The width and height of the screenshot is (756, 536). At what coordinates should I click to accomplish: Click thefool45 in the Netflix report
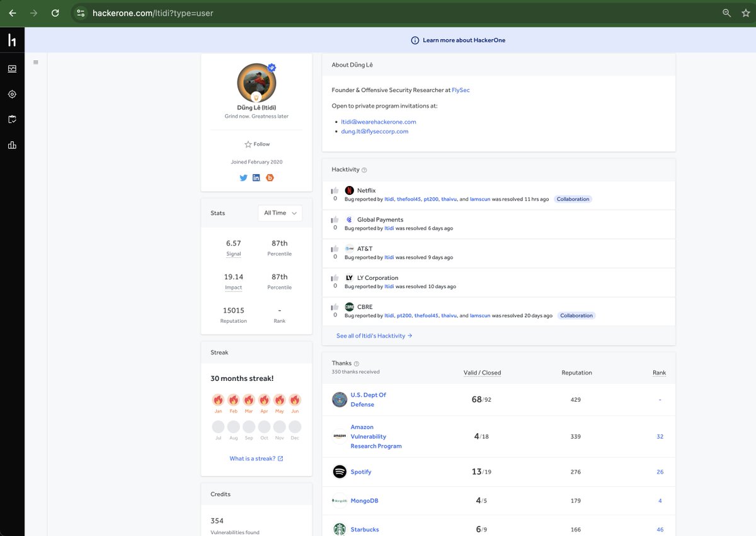[x=408, y=199]
